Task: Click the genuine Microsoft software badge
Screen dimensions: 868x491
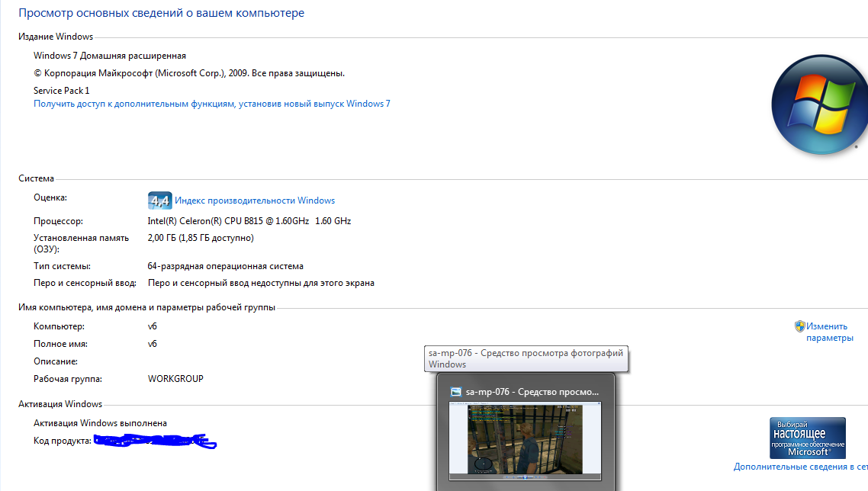Action: click(x=808, y=438)
